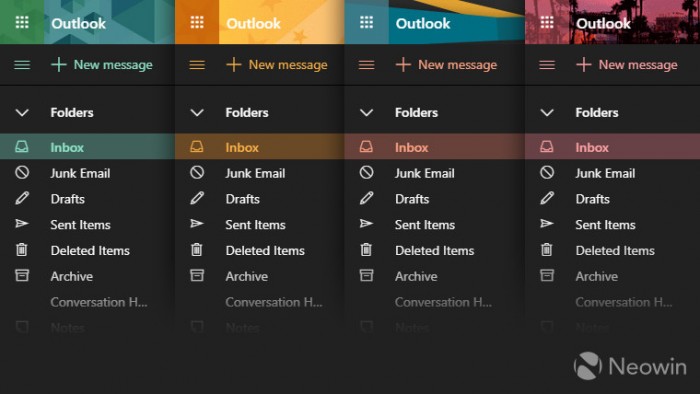Screen dimensions: 700x394
Task: Click the Folders heading in the blue-themed panel
Action: [x=417, y=112]
